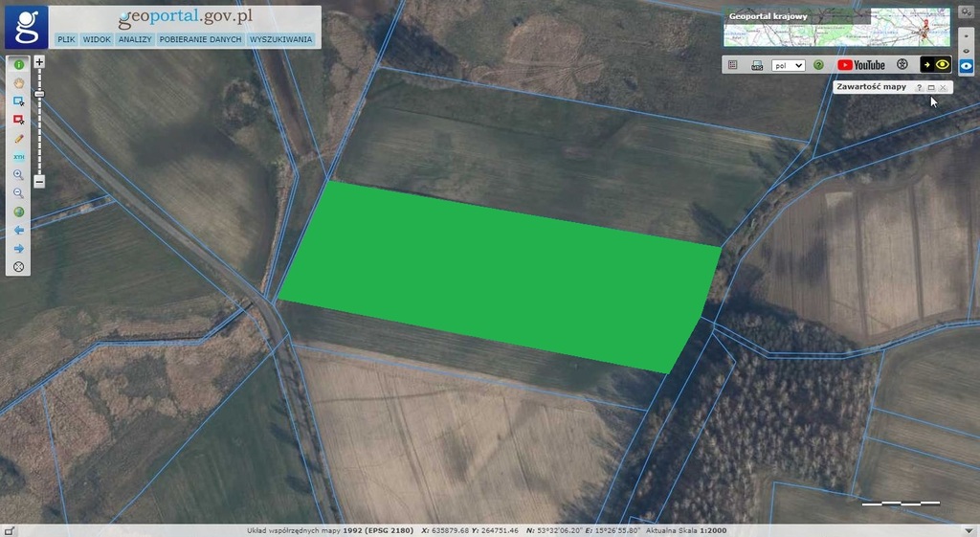Click the magnifier zoom-in tool
The image size is (980, 537).
tap(18, 174)
